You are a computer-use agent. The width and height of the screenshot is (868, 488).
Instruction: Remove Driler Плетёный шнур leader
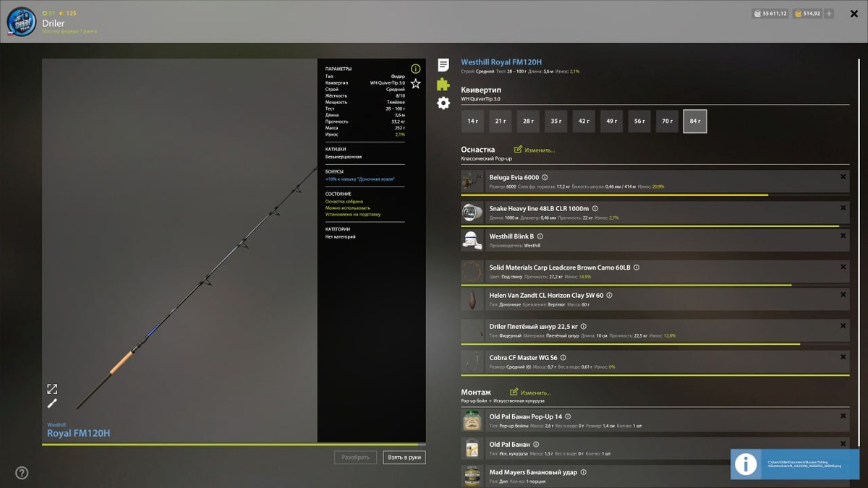(x=843, y=327)
